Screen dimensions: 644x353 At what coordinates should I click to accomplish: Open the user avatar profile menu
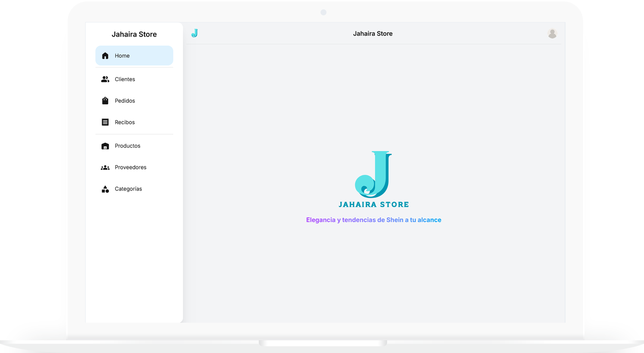[x=552, y=34]
